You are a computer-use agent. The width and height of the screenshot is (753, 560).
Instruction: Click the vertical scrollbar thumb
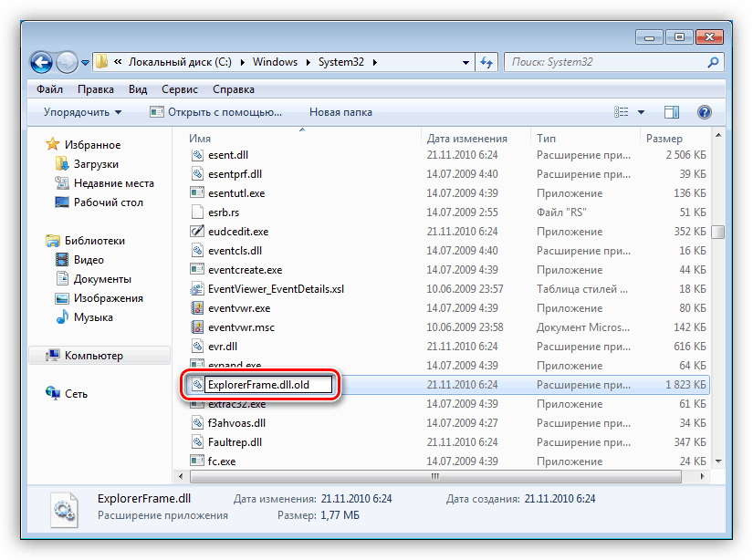718,232
